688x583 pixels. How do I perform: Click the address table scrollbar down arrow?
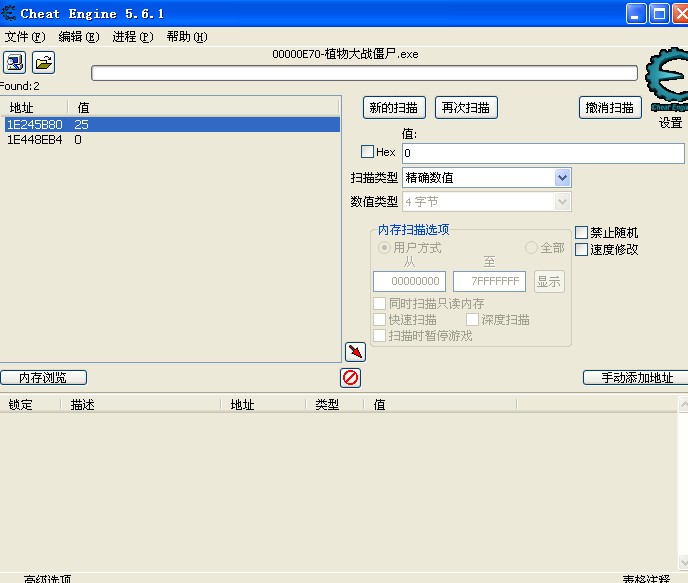tap(683, 562)
